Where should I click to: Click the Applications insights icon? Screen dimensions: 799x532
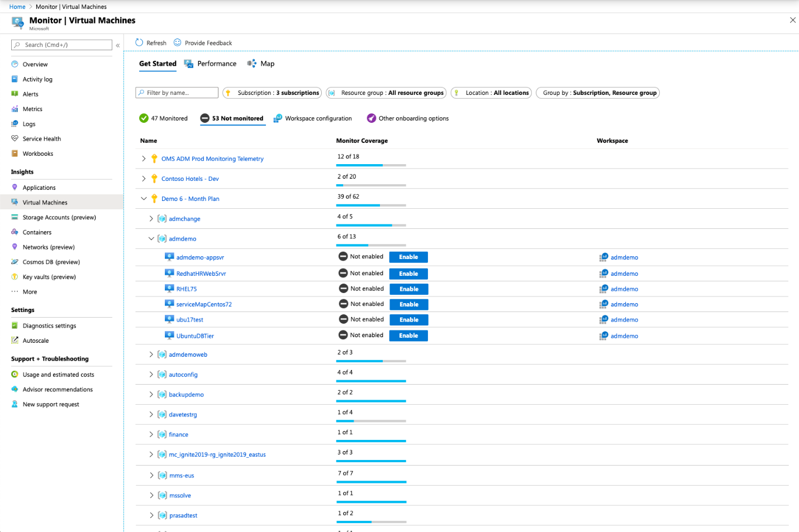[15, 188]
